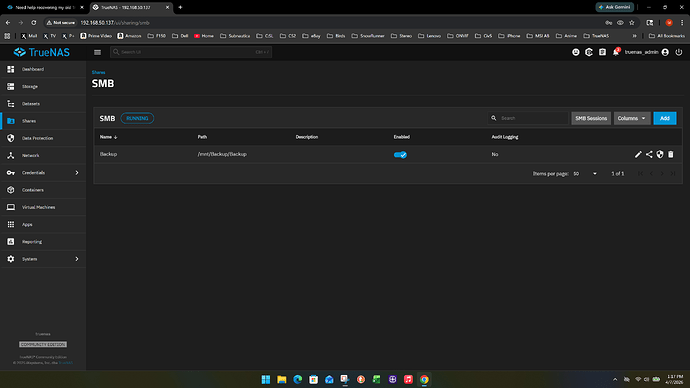
Task: Open alerts bell notification icon
Action: (616, 52)
